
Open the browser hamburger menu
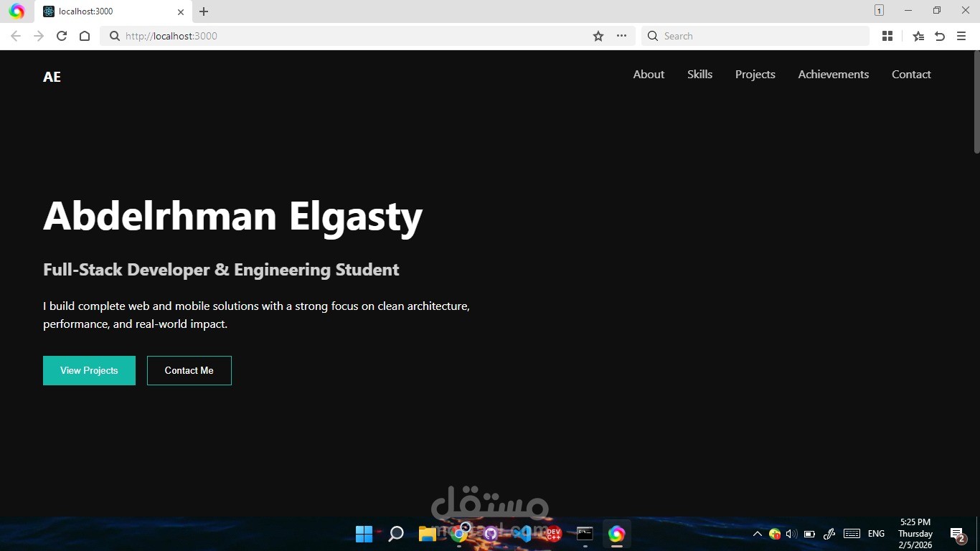tap(961, 36)
